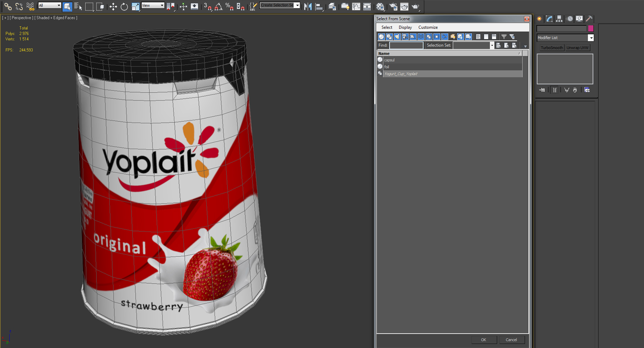Open the Hierarchy command panel tab
This screenshot has width=644, height=348.
[x=560, y=19]
